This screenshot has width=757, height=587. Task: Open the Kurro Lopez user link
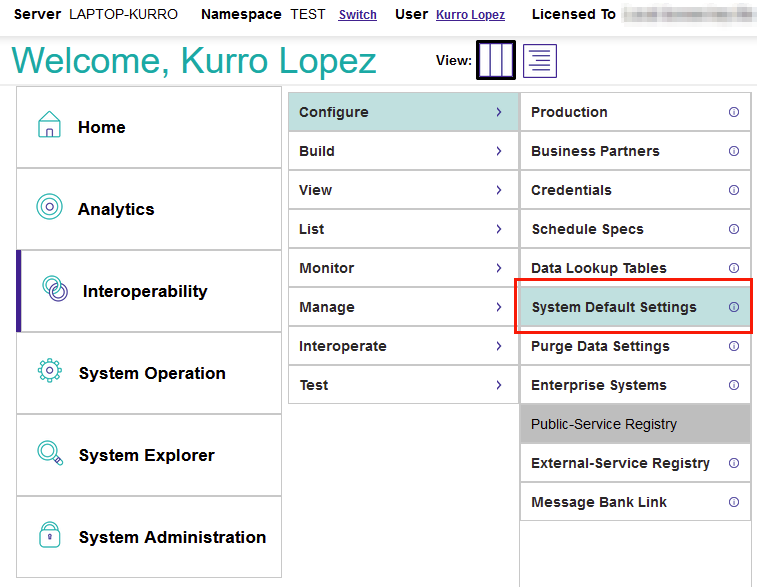pyautogui.click(x=470, y=15)
